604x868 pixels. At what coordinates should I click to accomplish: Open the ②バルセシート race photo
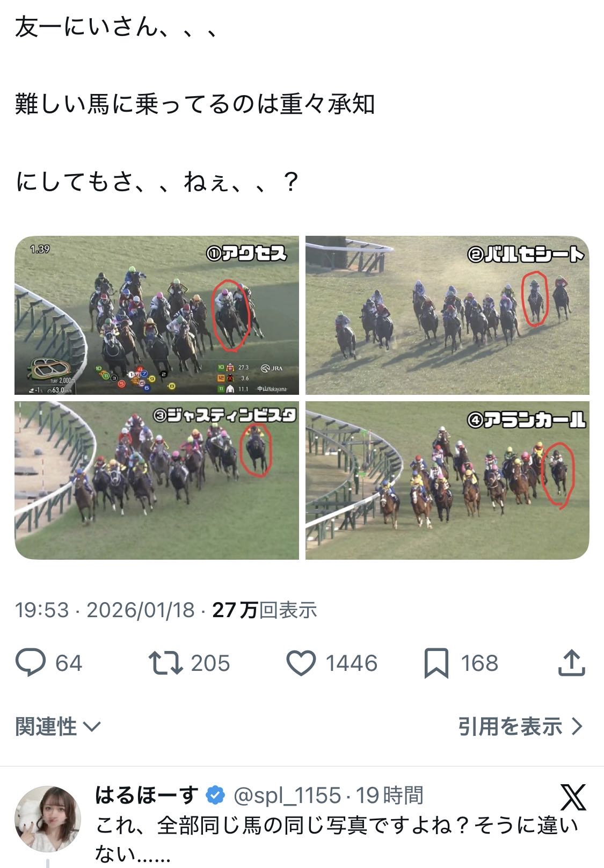(447, 315)
